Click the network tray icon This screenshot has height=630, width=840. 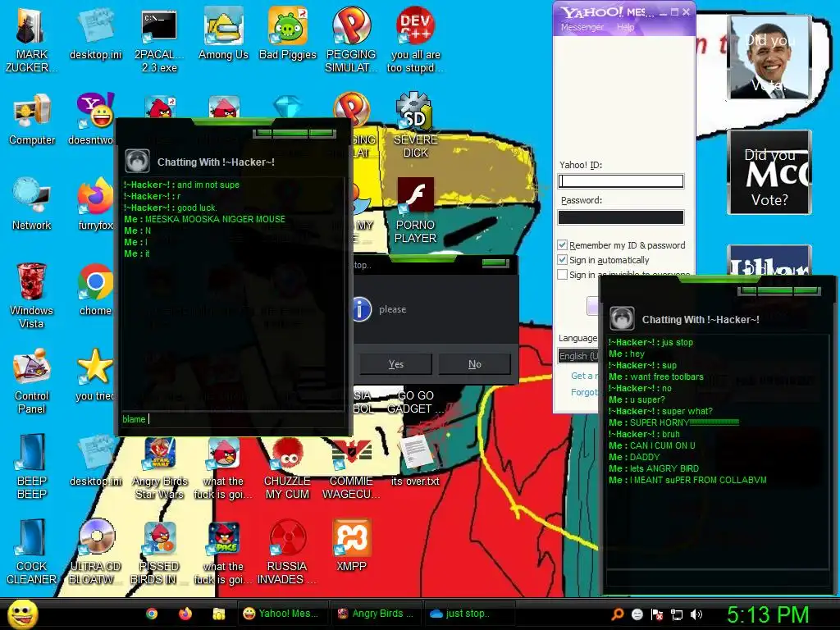click(677, 614)
